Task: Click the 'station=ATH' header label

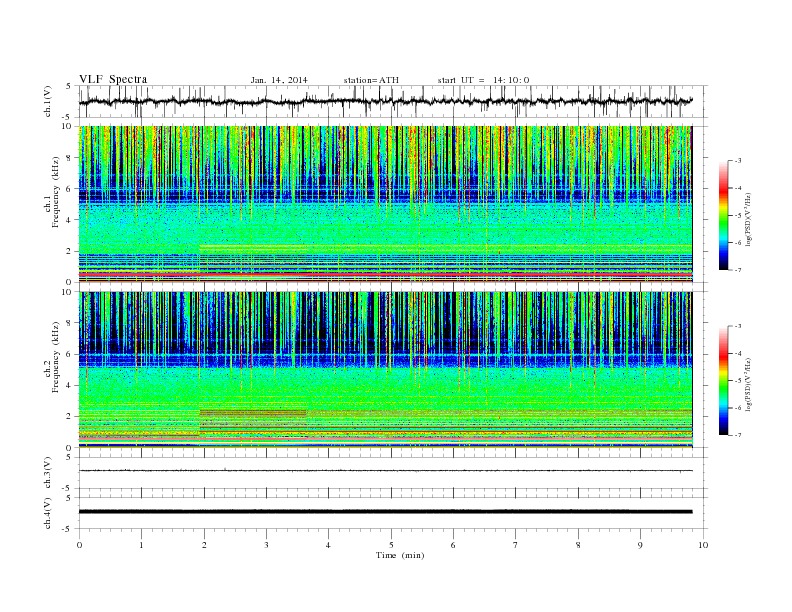Action: 371,80
